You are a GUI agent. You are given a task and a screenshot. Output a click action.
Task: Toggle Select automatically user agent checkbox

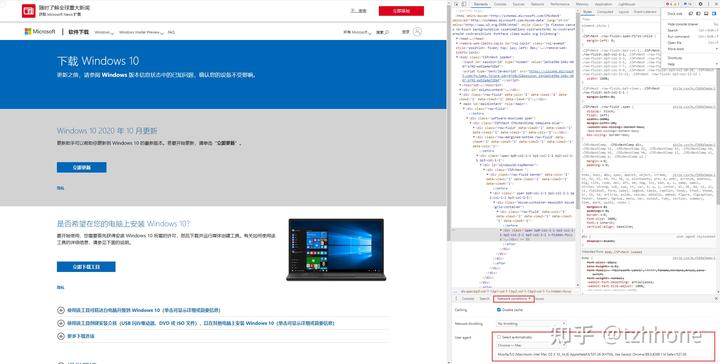point(499,337)
